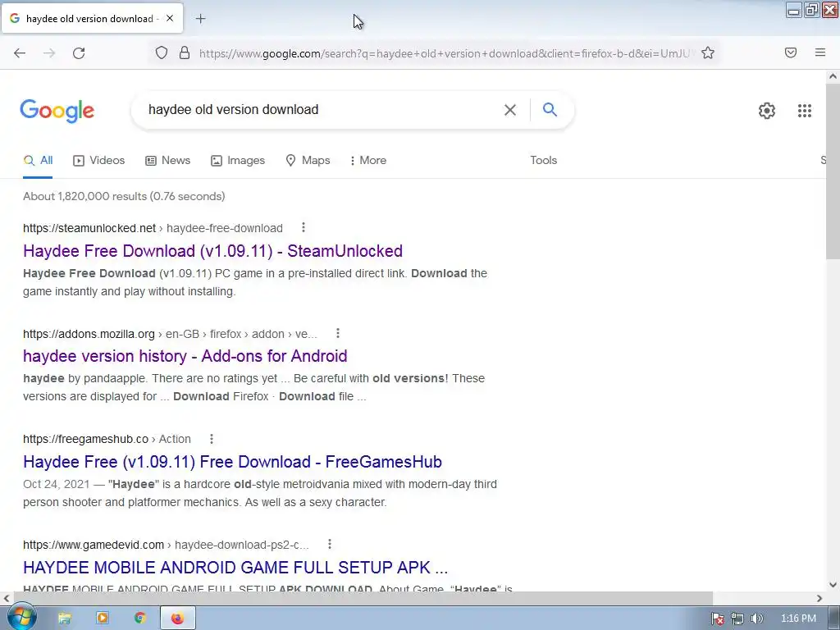Open the search Tools options
840x630 pixels.
[x=543, y=160]
